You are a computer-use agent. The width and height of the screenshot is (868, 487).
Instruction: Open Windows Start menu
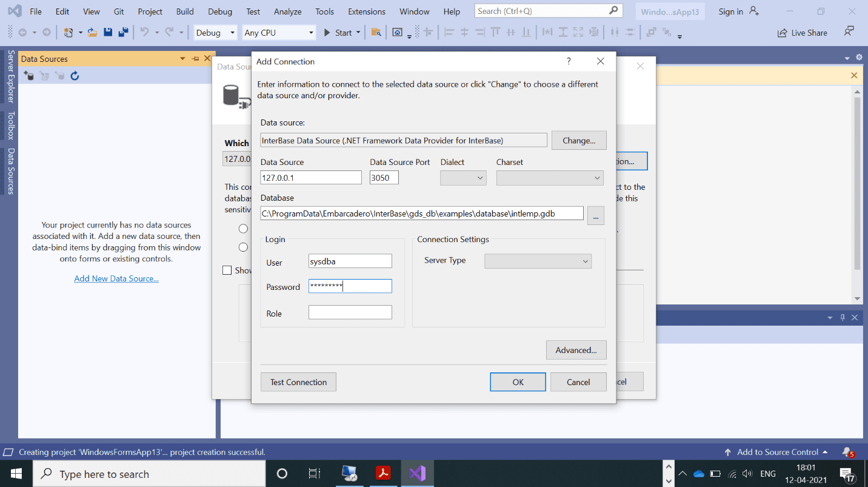pos(16,474)
